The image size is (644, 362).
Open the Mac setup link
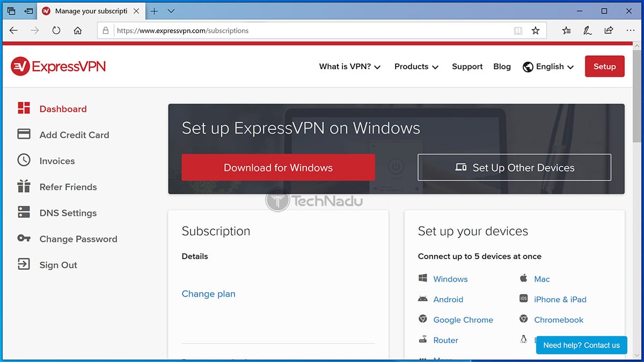point(542,279)
